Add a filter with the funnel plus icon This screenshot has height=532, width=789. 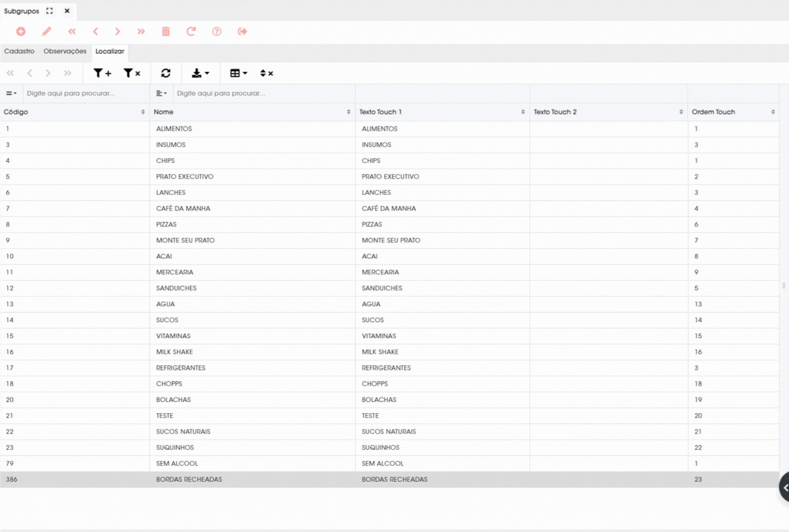pos(102,73)
